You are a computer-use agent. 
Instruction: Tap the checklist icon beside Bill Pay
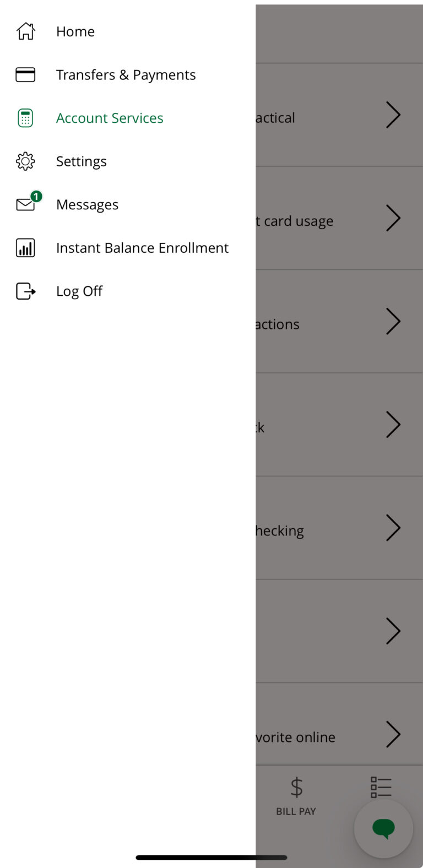click(x=381, y=788)
